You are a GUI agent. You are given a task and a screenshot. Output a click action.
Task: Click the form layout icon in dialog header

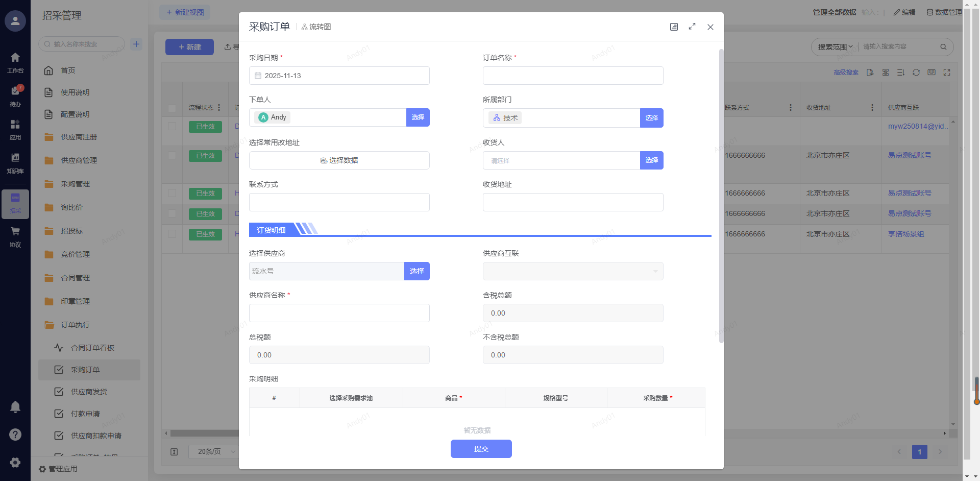tap(674, 27)
